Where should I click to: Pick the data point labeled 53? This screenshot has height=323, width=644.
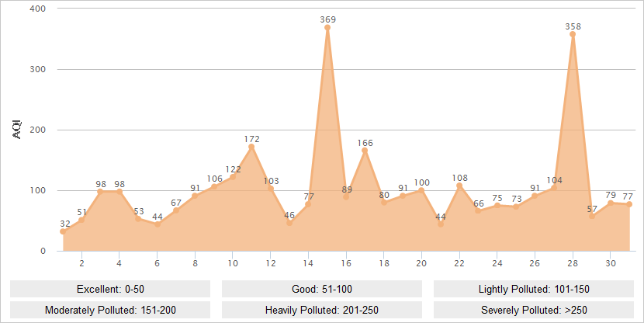(138, 219)
